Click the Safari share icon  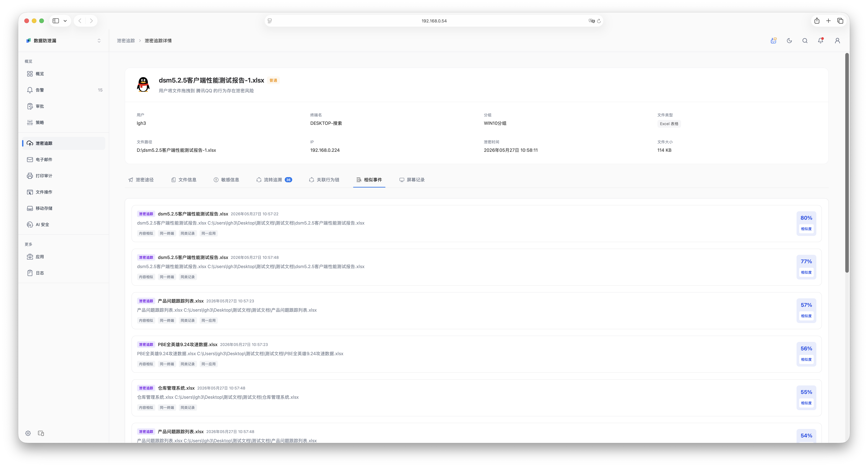817,21
